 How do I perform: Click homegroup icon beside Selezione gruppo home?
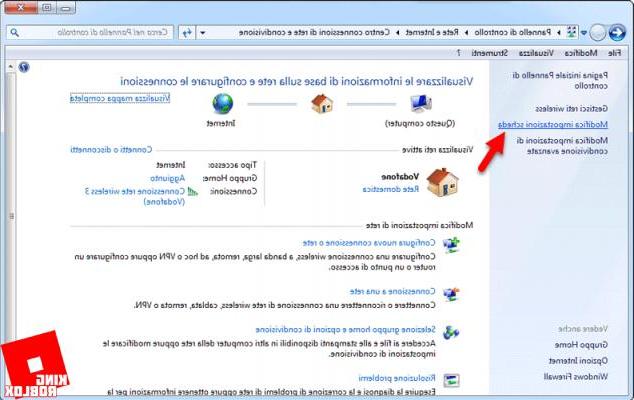tap(451, 332)
